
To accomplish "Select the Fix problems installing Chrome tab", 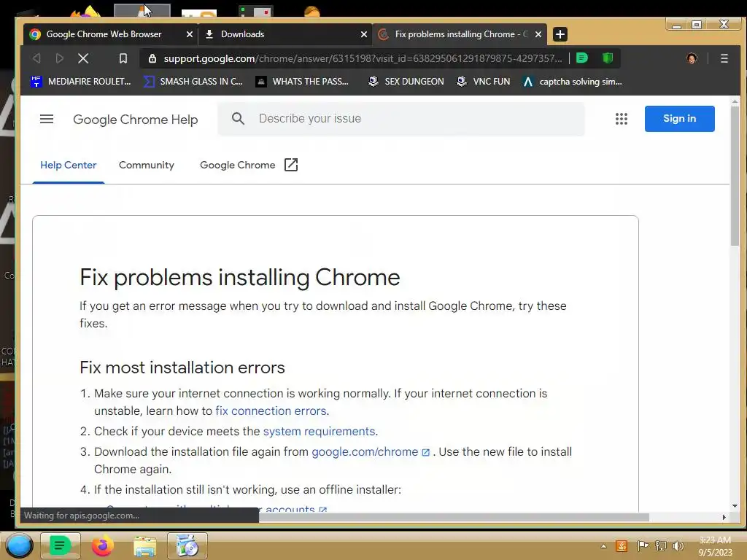I will click(460, 34).
